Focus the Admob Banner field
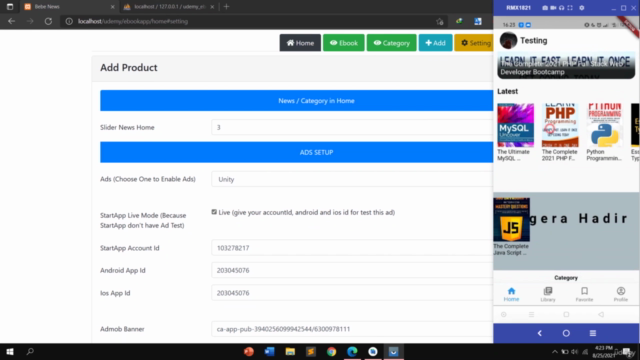This screenshot has width=640, height=360. pos(352,329)
